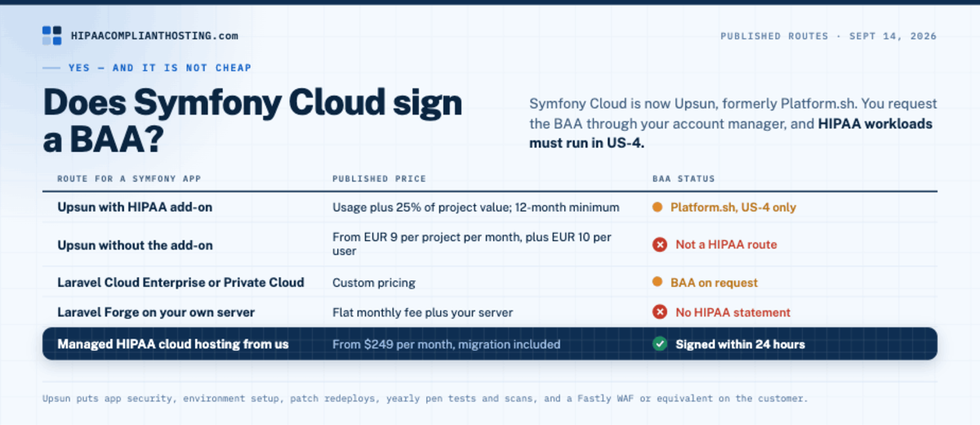Click the orange dot beside BAA on request
Image resolution: width=980 pixels, height=425 pixels.
click(657, 283)
